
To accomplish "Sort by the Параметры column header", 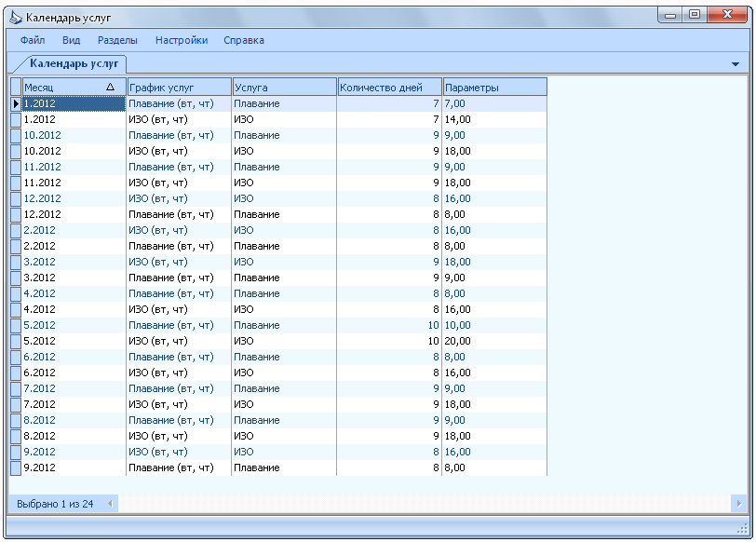I will click(x=494, y=87).
